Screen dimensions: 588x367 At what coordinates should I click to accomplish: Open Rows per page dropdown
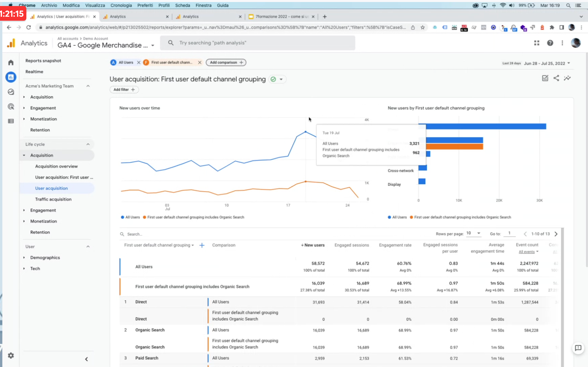473,233
